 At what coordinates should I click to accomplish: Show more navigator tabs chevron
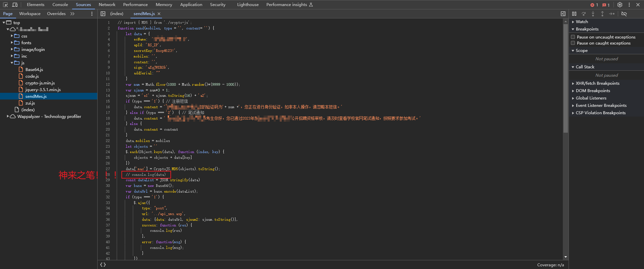[72, 14]
